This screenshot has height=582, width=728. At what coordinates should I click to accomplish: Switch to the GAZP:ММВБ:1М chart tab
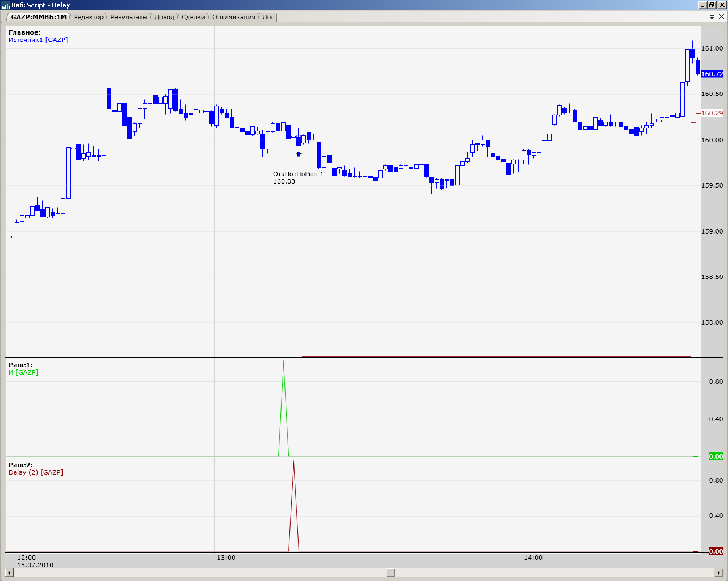click(x=39, y=17)
